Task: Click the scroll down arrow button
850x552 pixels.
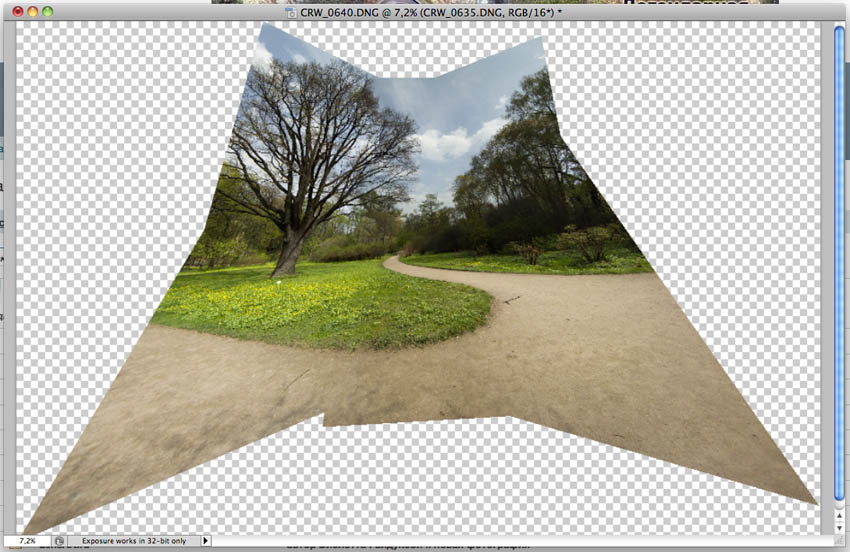Action: click(x=839, y=526)
